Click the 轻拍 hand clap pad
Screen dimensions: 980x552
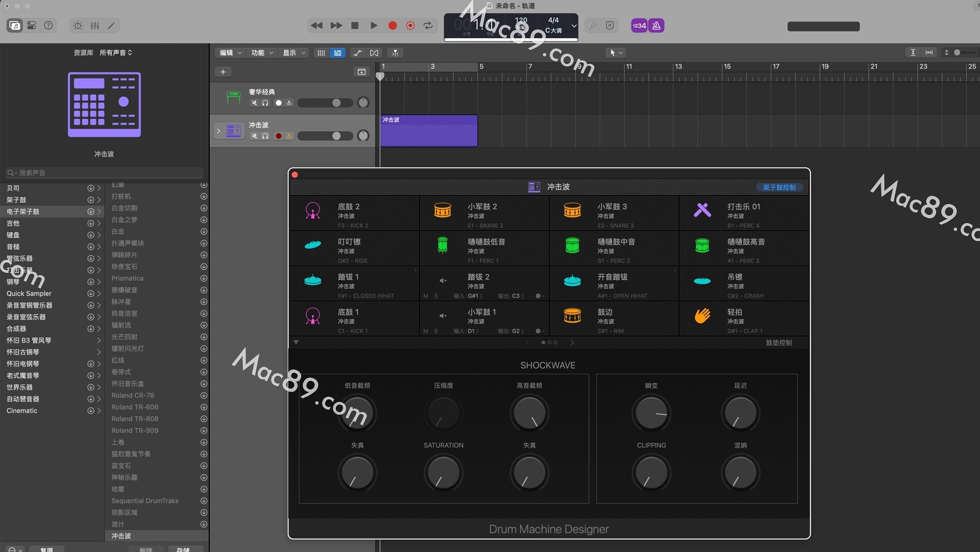(x=702, y=316)
